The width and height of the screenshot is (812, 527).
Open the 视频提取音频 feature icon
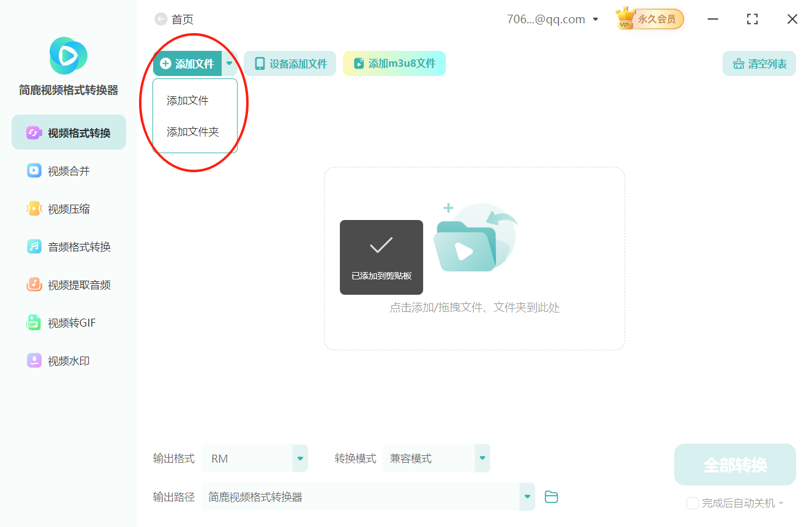[x=34, y=284]
